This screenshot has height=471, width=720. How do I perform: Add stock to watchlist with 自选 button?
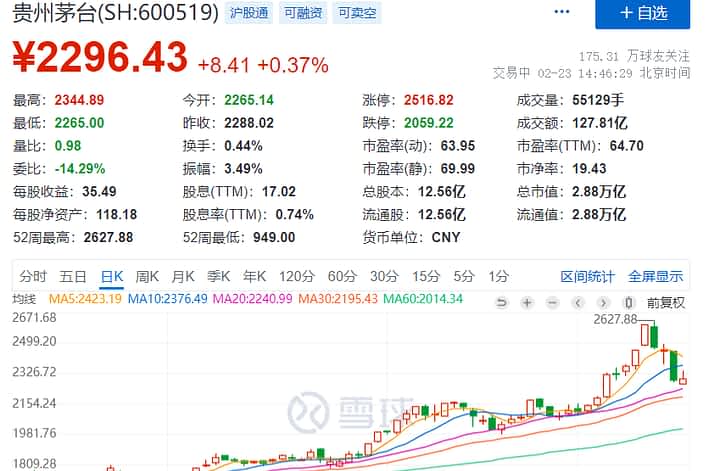(642, 13)
